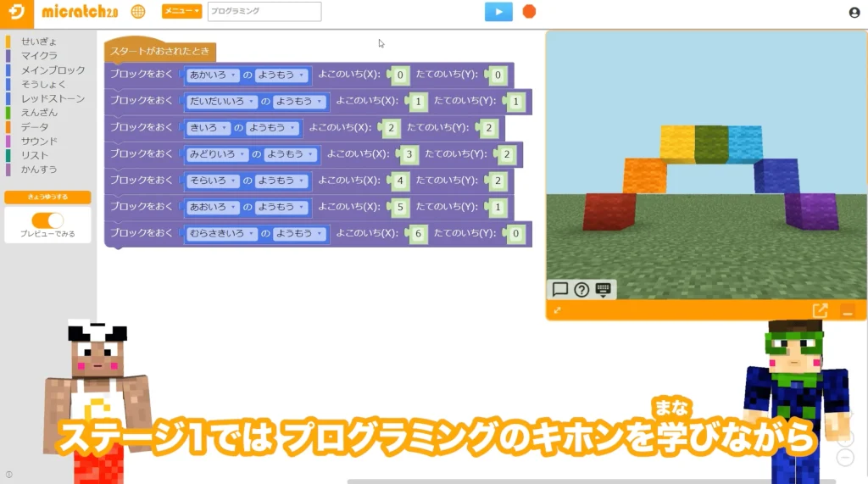Open the chat speech bubble icon in preview
Viewport: 868px width, 484px height.
tap(560, 289)
